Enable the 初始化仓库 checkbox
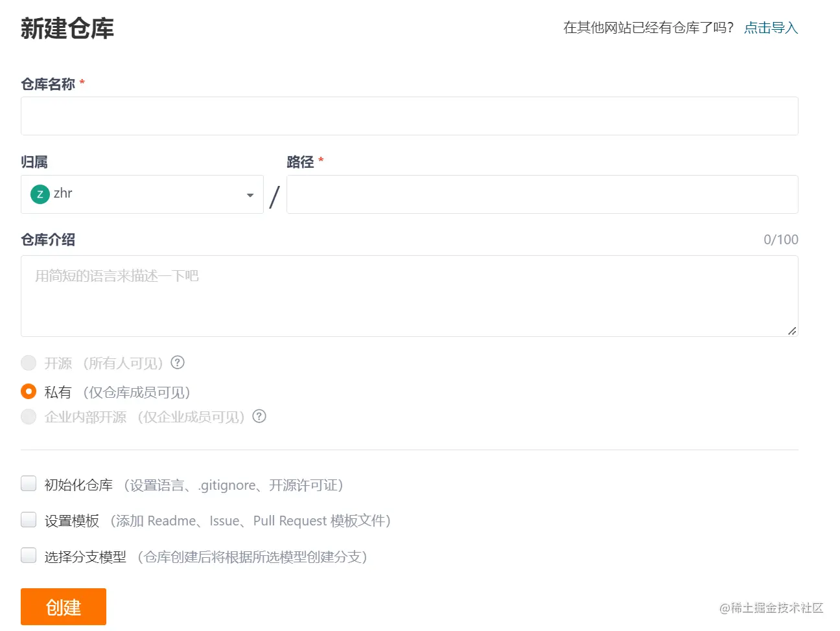Viewport: 840px width, 631px height. [29, 483]
